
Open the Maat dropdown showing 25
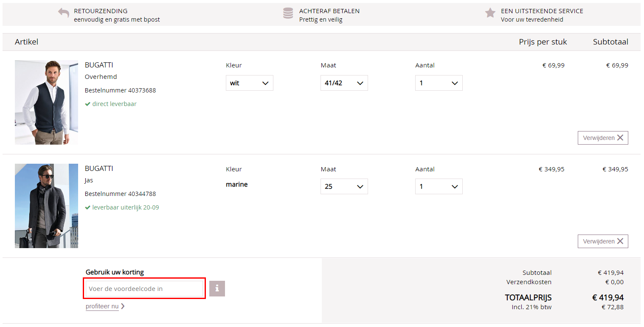pos(344,187)
